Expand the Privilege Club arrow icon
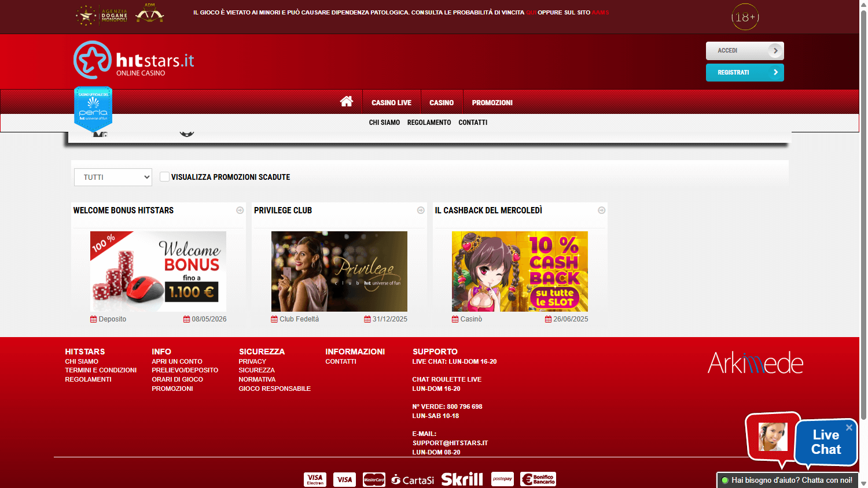Viewport: 868px width, 488px height. coord(421,210)
